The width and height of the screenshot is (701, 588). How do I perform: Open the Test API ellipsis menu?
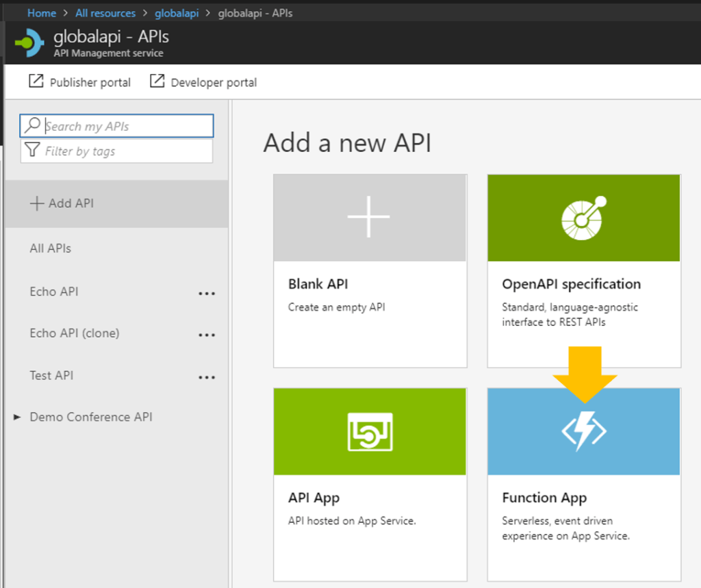click(x=207, y=377)
